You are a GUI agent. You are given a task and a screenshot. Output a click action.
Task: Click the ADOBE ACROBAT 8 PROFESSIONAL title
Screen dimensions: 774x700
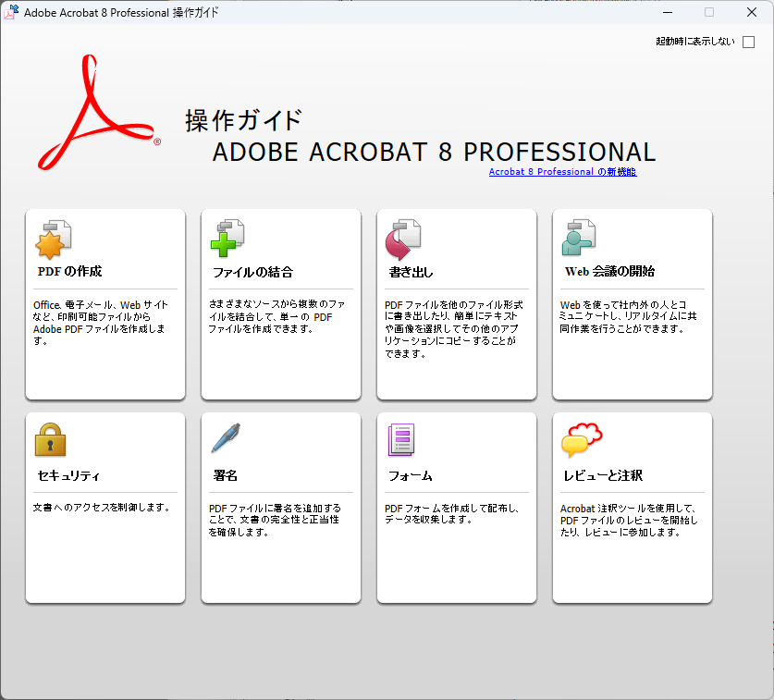coord(434,152)
